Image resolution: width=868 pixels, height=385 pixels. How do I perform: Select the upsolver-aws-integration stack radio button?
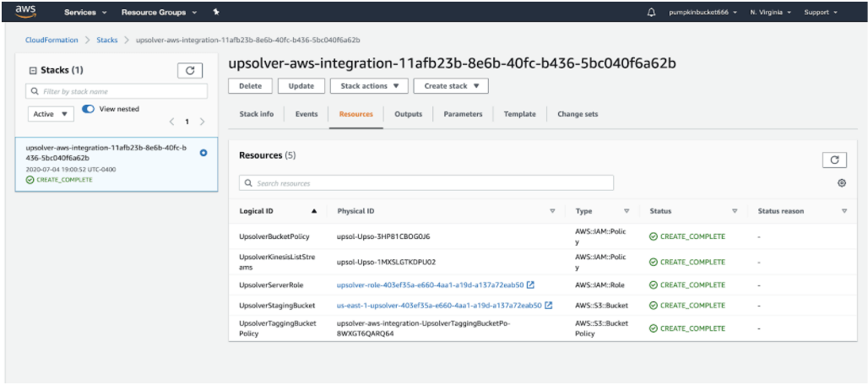203,153
